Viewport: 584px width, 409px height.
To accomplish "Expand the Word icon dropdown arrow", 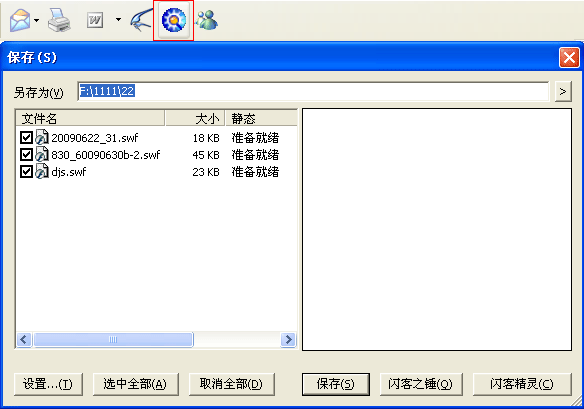I will [x=118, y=19].
